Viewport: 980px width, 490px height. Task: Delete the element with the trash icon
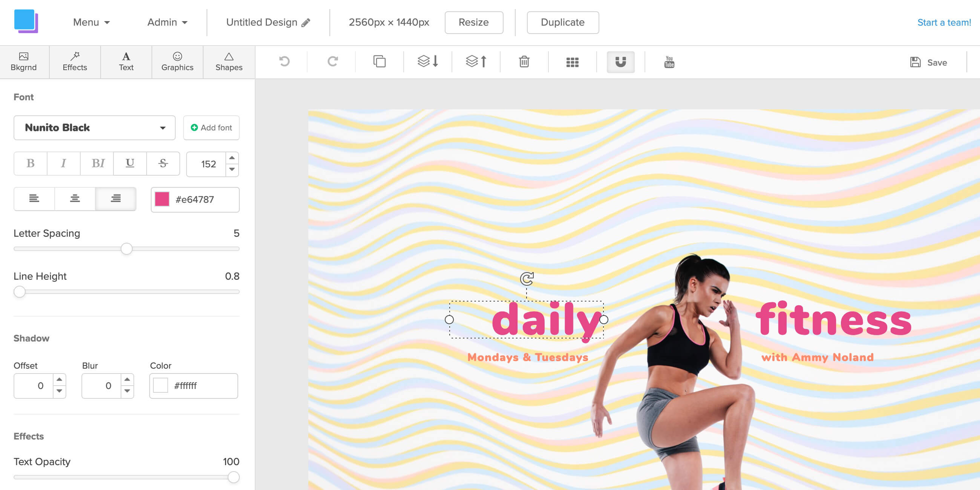tap(524, 61)
